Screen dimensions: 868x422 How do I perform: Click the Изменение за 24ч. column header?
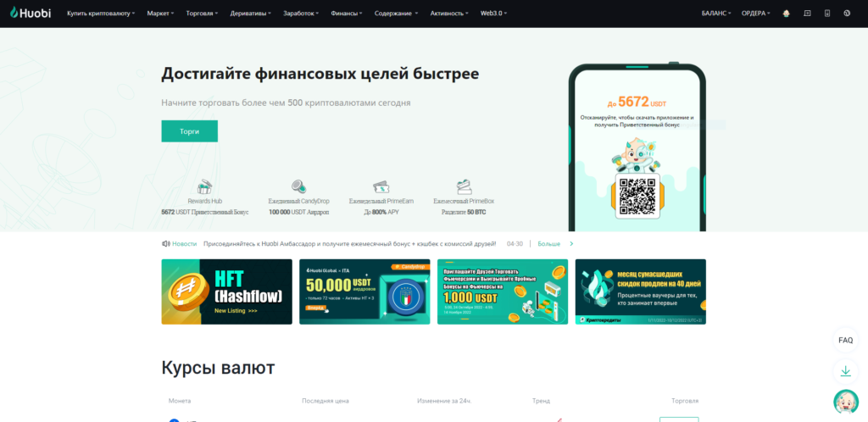coord(444,401)
